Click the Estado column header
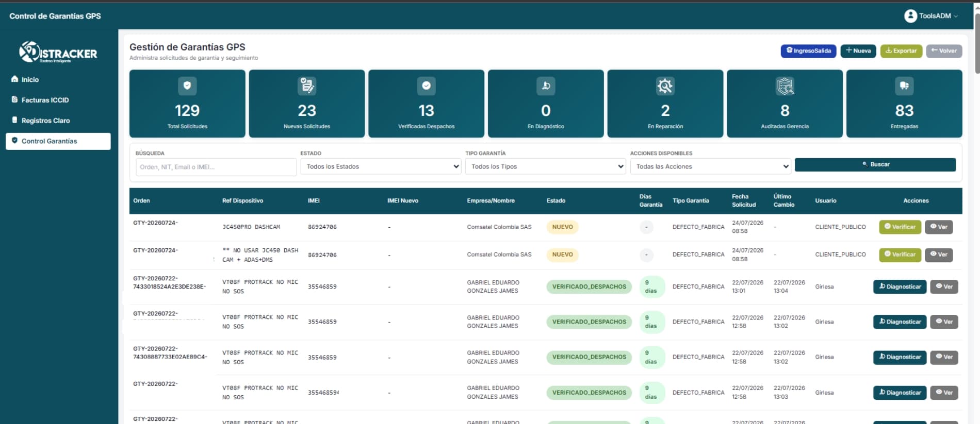Image resolution: width=980 pixels, height=424 pixels. 556,201
